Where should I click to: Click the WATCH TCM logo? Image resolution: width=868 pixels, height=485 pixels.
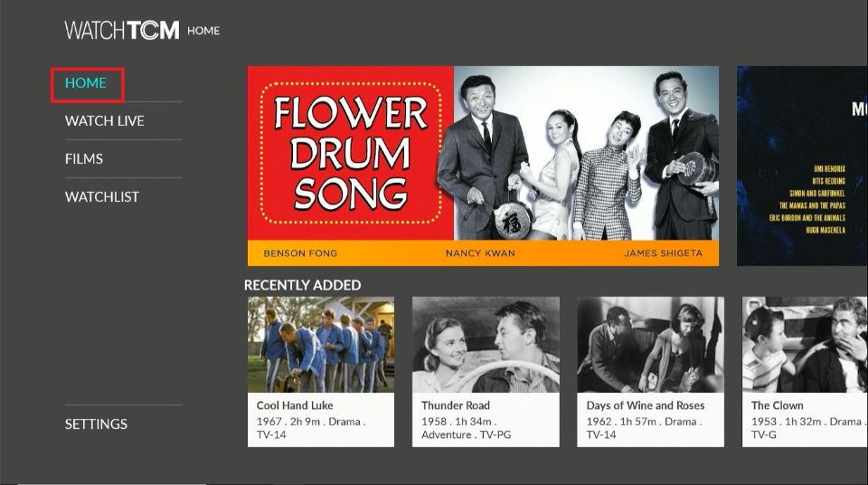click(x=122, y=31)
